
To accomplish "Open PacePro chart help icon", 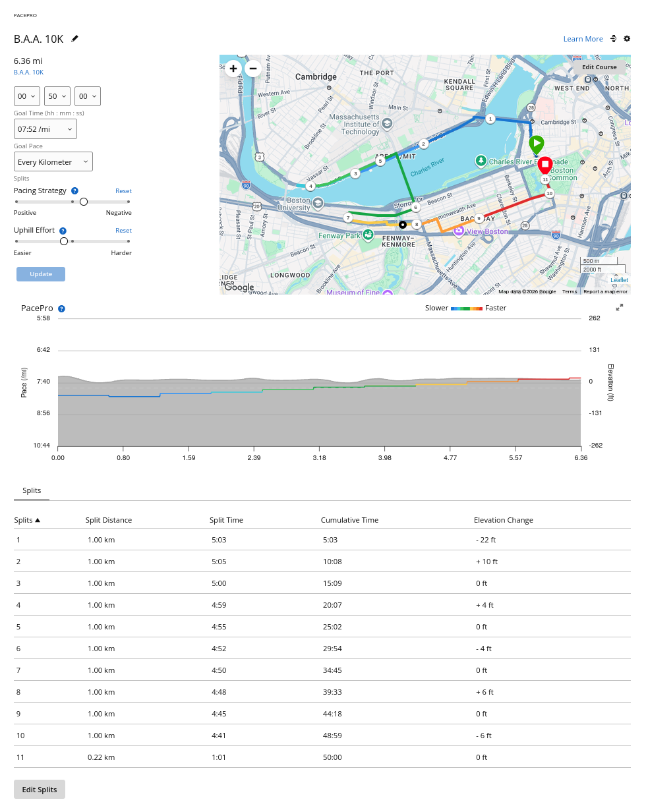I will pyautogui.click(x=61, y=308).
